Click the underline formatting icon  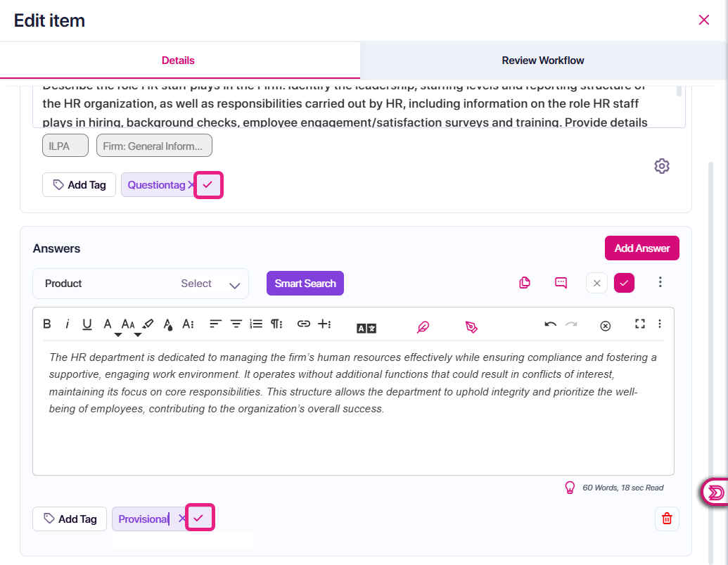87,324
